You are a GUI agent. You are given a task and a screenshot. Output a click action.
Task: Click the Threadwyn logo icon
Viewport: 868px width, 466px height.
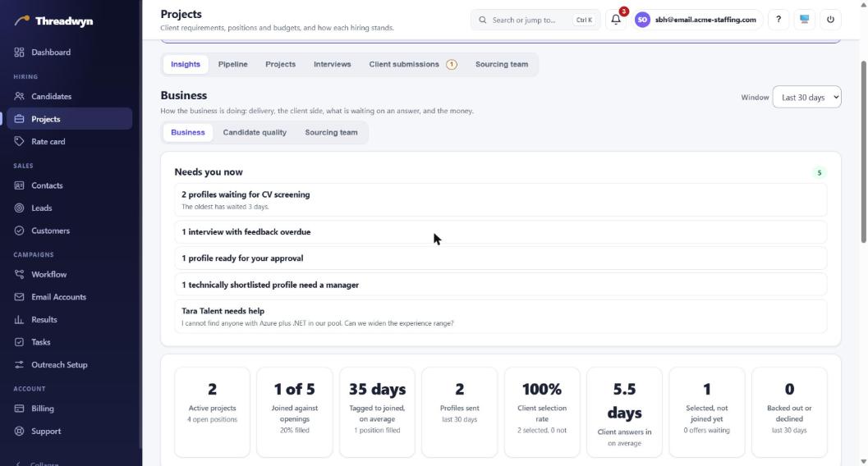pos(22,21)
